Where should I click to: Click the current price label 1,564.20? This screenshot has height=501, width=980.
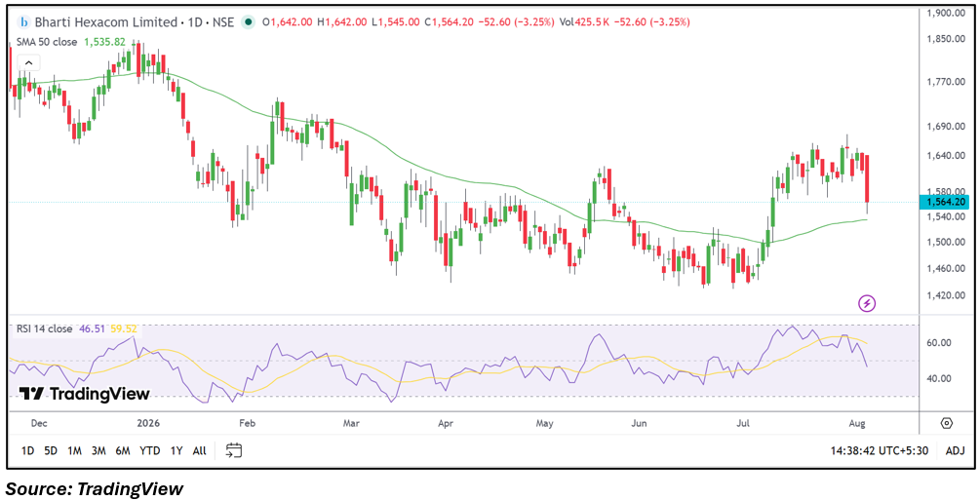[946, 202]
